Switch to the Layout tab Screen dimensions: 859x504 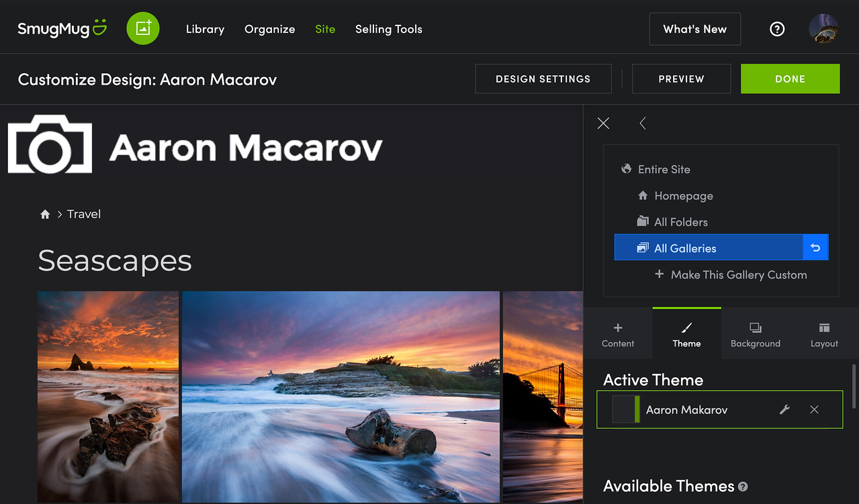coord(824,335)
